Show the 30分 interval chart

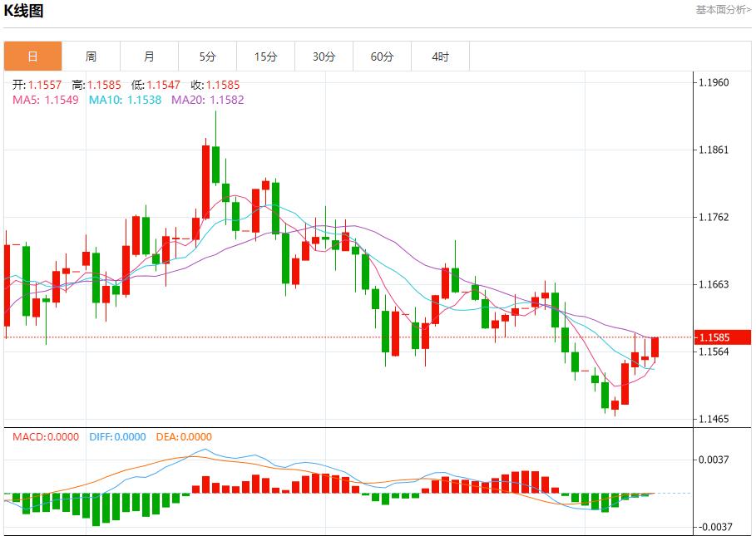coord(324,57)
